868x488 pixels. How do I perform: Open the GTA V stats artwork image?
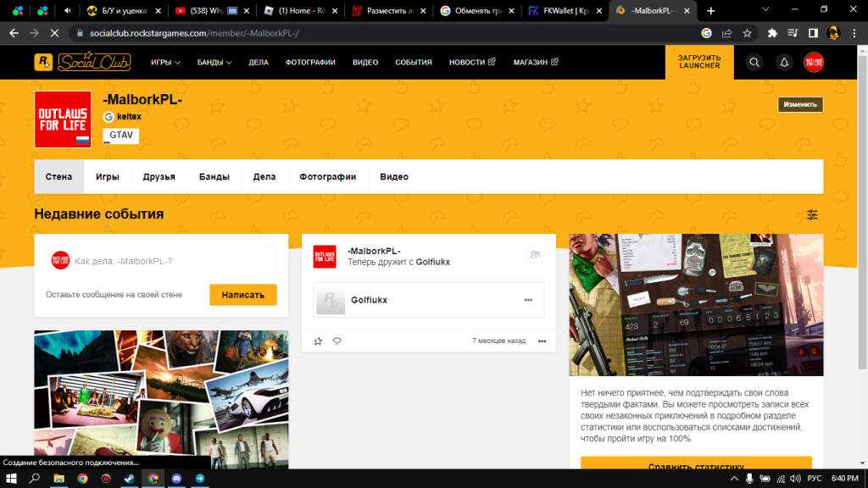(696, 305)
